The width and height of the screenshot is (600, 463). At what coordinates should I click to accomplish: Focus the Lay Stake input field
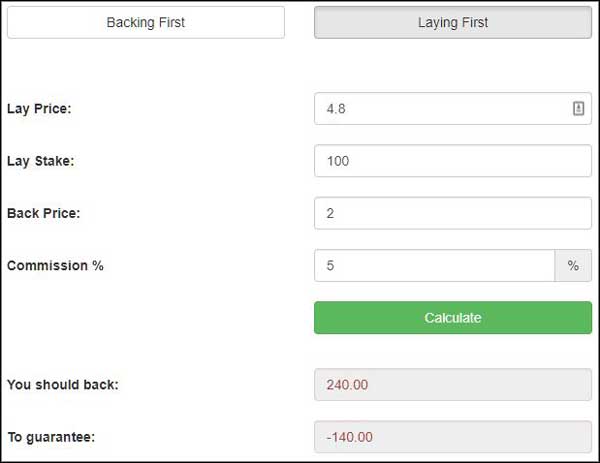(453, 161)
